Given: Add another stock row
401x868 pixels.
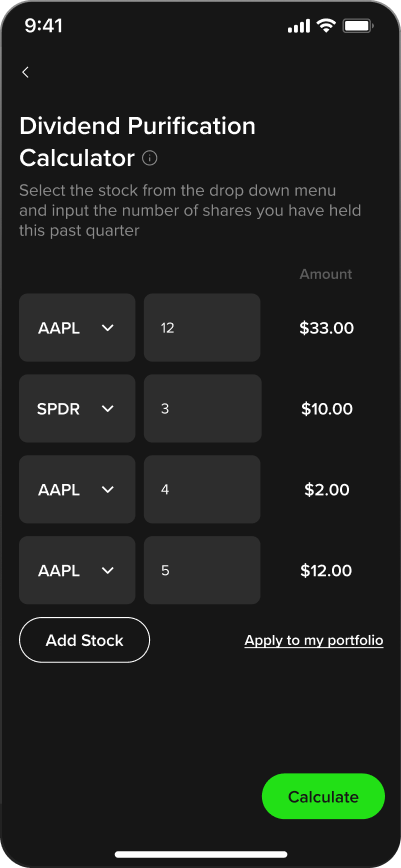Looking at the screenshot, I should point(85,640).
